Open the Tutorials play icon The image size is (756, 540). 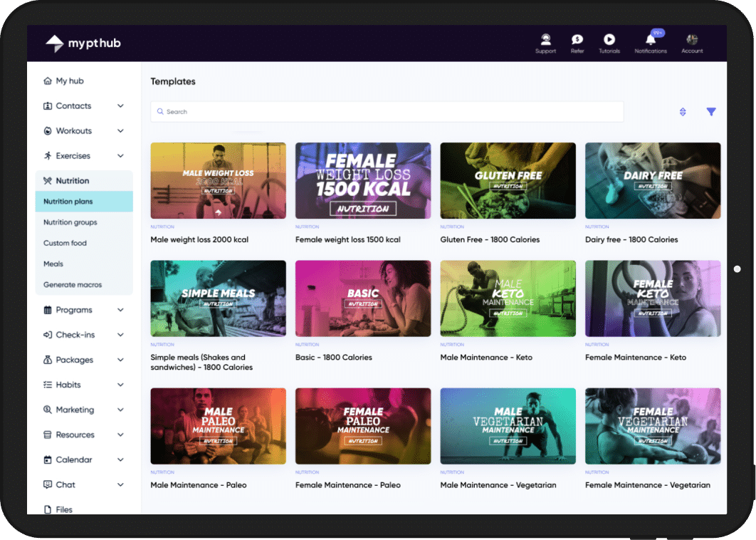[x=609, y=40]
